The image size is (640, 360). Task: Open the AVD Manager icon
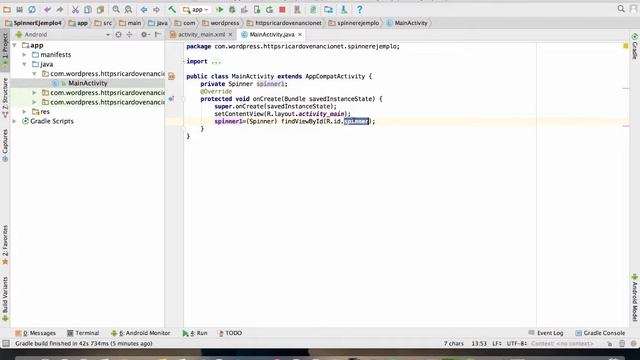point(298,9)
